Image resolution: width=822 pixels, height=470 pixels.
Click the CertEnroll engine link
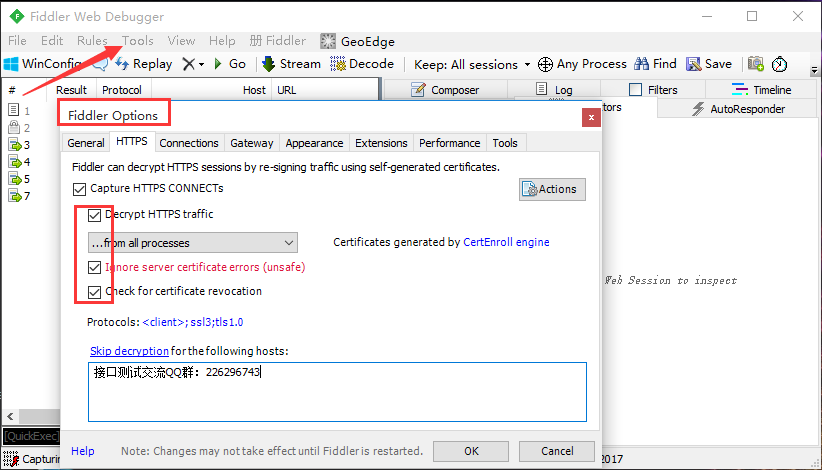pos(506,242)
